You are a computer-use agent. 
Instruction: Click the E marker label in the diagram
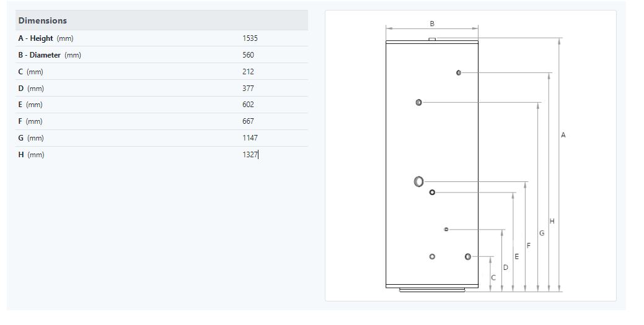[x=516, y=256]
